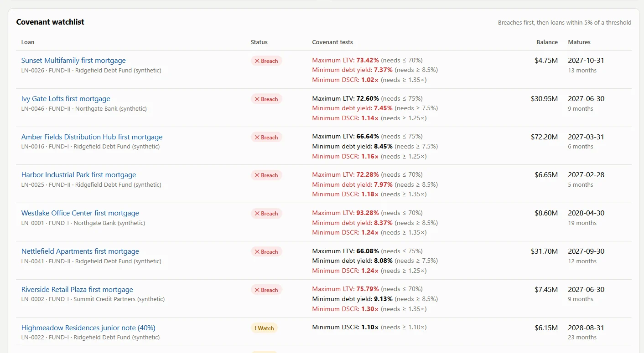Click the LN-0046 Northgate Bank subtitle

pyautogui.click(x=84, y=109)
